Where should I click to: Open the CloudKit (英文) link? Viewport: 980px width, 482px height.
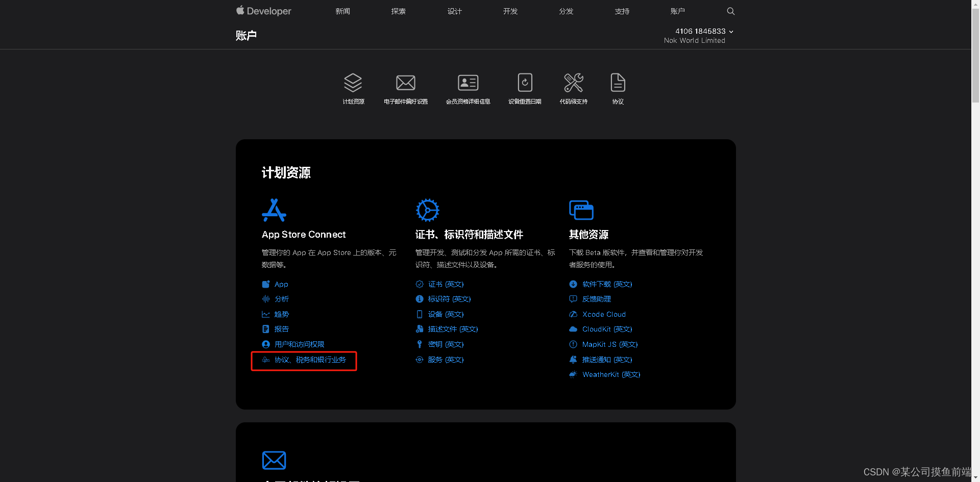click(x=607, y=329)
